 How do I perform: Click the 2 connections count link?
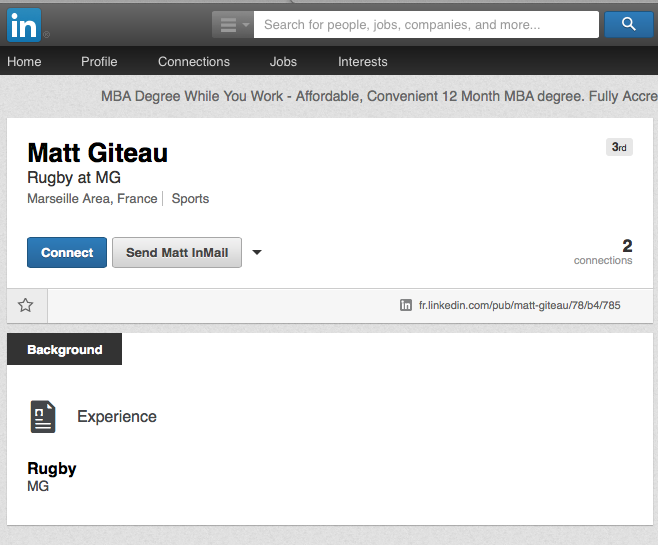pyautogui.click(x=603, y=251)
